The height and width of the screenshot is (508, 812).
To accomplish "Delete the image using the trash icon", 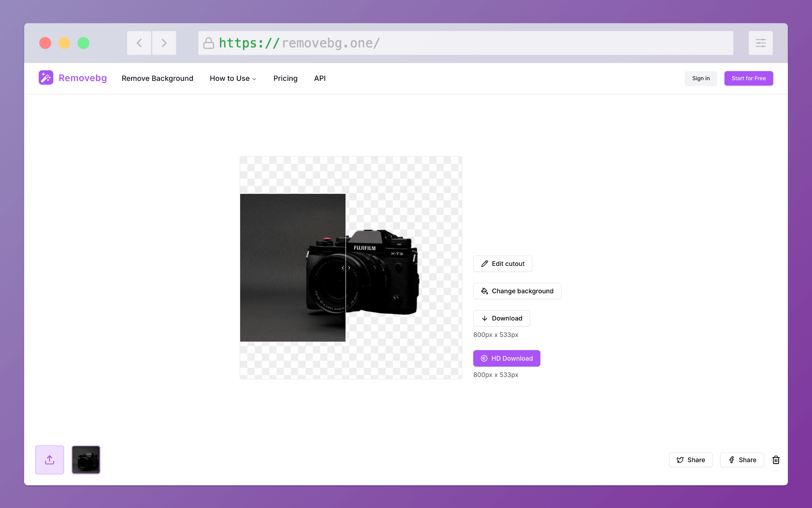I will point(776,460).
